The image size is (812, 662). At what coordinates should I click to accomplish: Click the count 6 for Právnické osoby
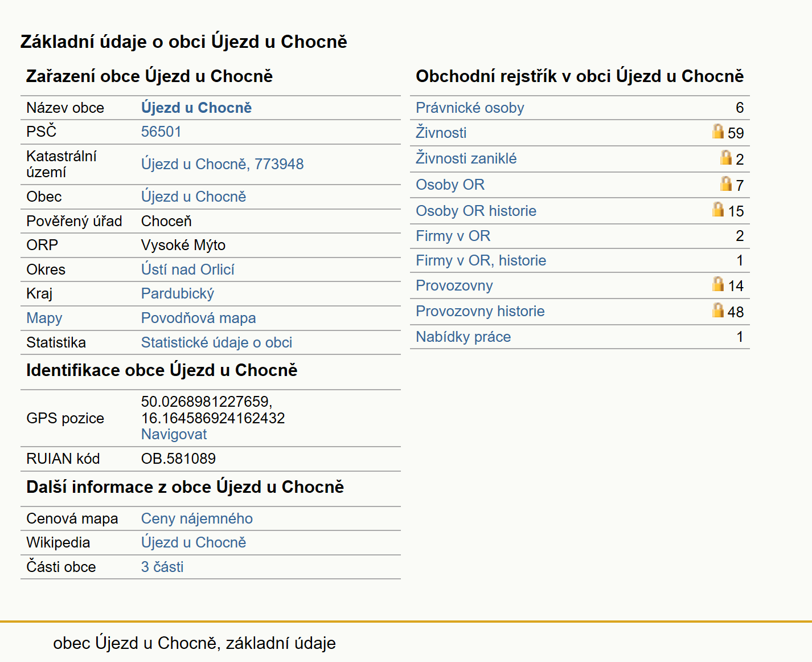click(740, 108)
